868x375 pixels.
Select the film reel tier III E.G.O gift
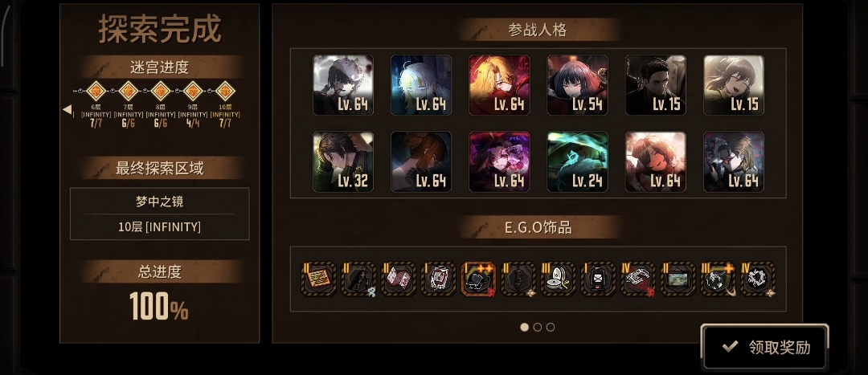pos(558,279)
